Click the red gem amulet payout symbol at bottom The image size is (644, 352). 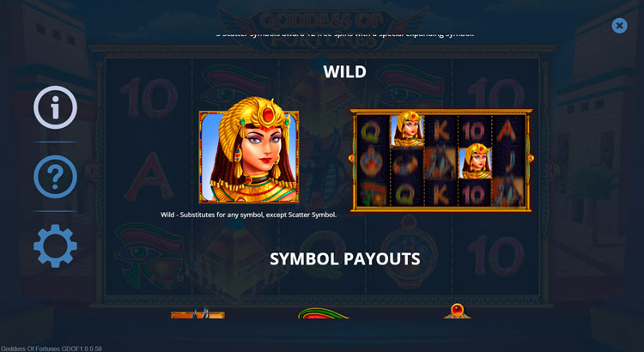coord(457,311)
